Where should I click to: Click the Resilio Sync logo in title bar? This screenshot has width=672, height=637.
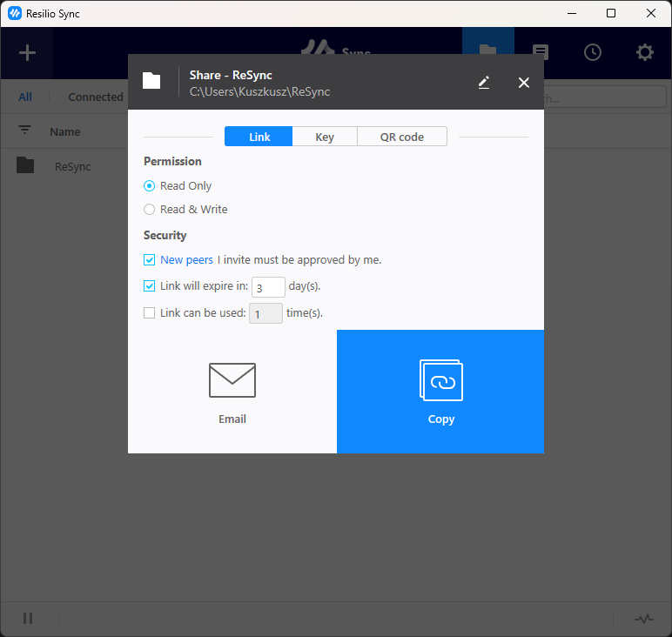(15, 13)
